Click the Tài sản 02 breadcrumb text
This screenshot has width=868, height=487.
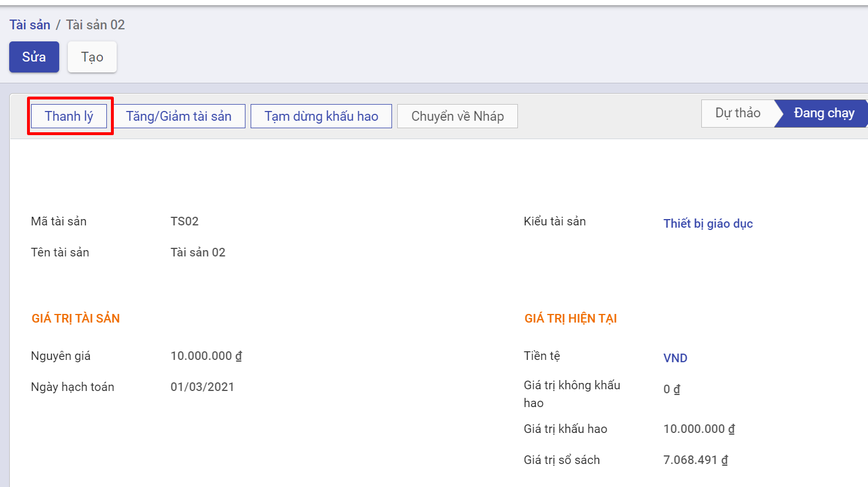pyautogui.click(x=95, y=25)
